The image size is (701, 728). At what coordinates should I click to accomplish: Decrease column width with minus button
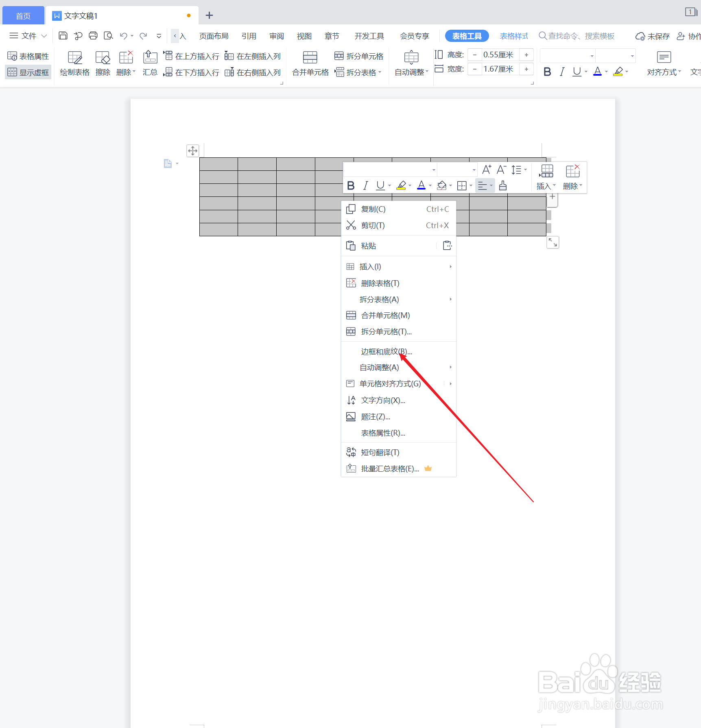click(474, 69)
